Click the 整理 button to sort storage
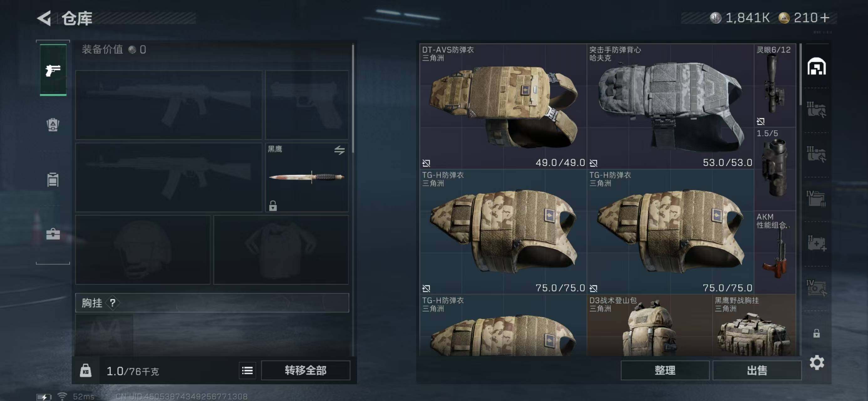Viewport: 868px width, 401px height. point(665,370)
